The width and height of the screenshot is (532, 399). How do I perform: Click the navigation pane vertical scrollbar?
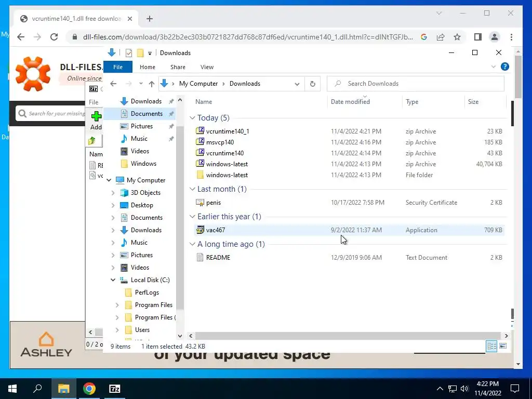(x=180, y=218)
